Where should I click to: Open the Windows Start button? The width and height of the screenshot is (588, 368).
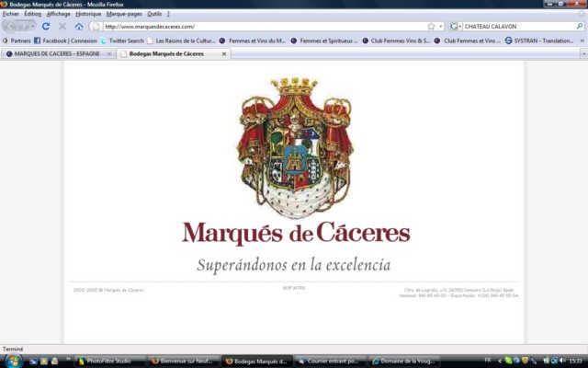coord(13,361)
